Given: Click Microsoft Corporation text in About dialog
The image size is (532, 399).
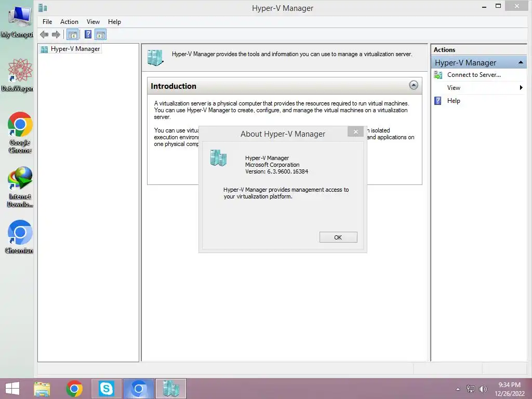Looking at the screenshot, I should click(272, 165).
